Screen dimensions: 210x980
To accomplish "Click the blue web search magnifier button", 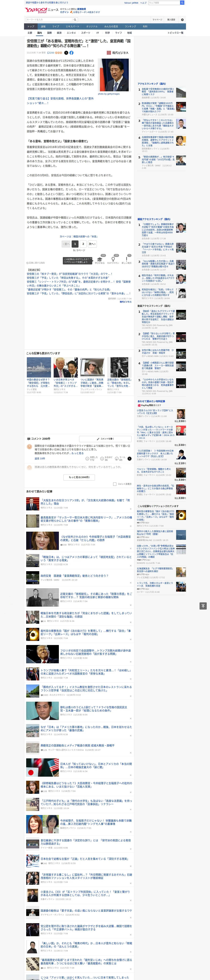I will (182, 3).
